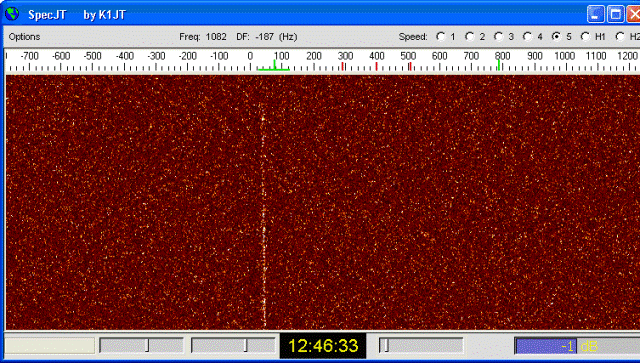Select Speed 1 radio button
Image resolution: width=640 pixels, height=363 pixels.
(x=440, y=37)
